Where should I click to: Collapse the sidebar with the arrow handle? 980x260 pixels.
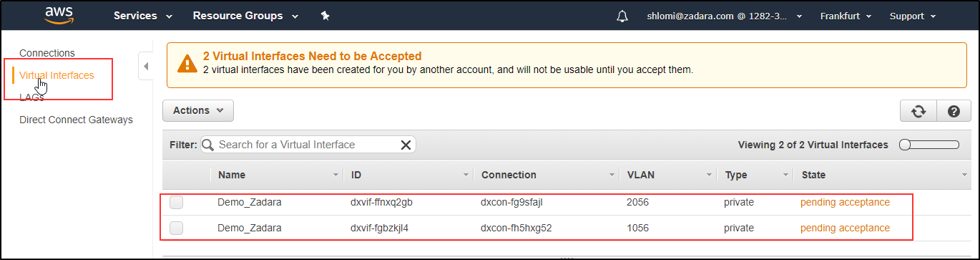[145, 67]
